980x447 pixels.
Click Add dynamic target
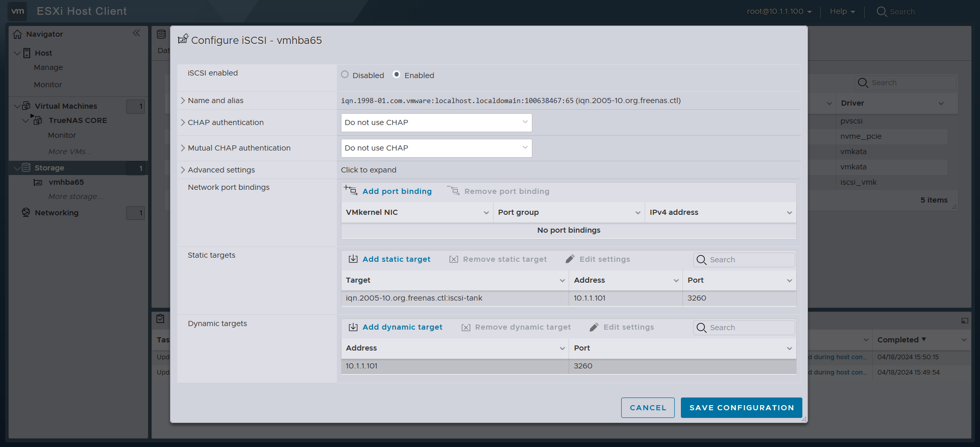(402, 327)
